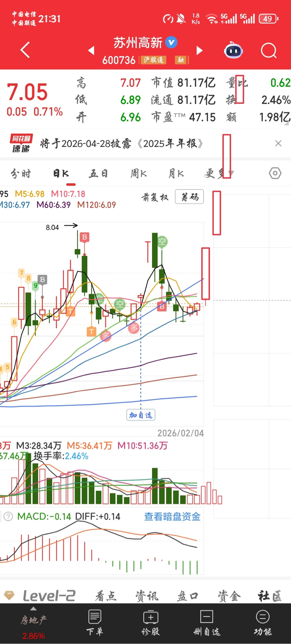Viewport: 291px width, 644px height.
Task: Tap the 市值 81.17亿 value
Action: point(183,82)
